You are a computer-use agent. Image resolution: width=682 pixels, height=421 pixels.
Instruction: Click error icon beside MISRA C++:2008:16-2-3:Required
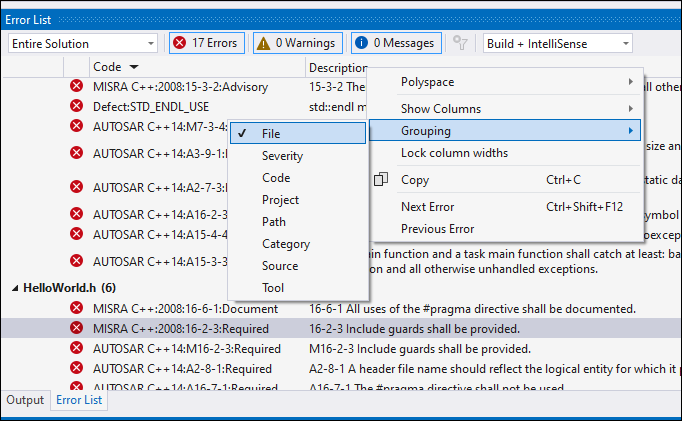click(x=77, y=328)
